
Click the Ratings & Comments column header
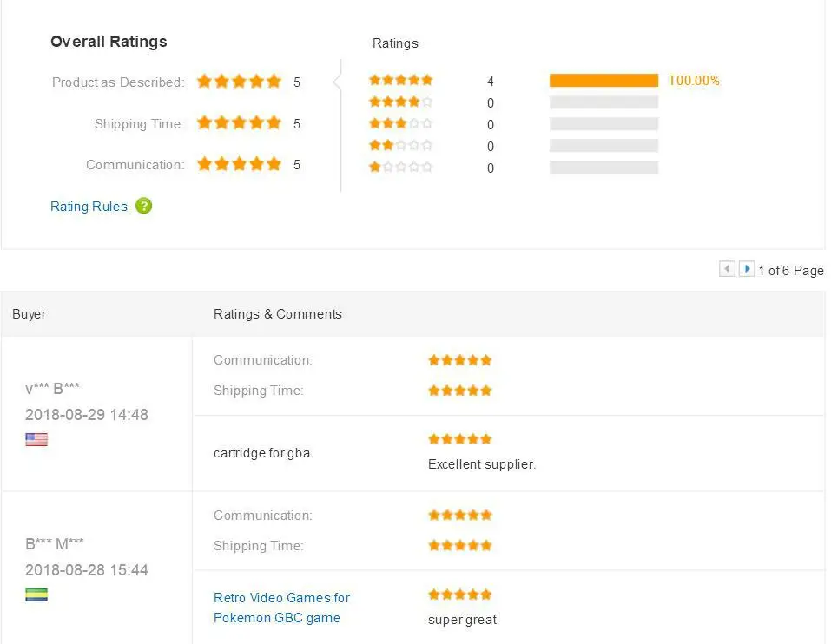tap(278, 314)
